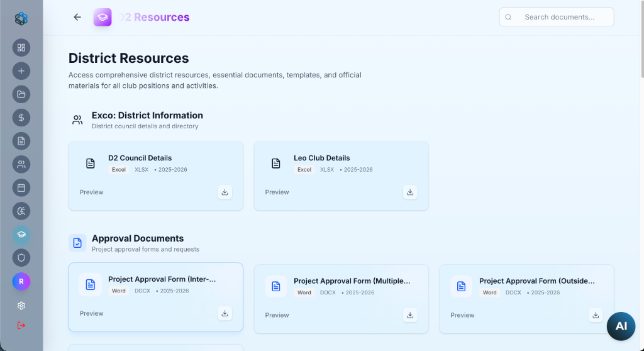The height and width of the screenshot is (351, 644).
Task: Open the settings gear in sidebar
Action: pyautogui.click(x=21, y=306)
